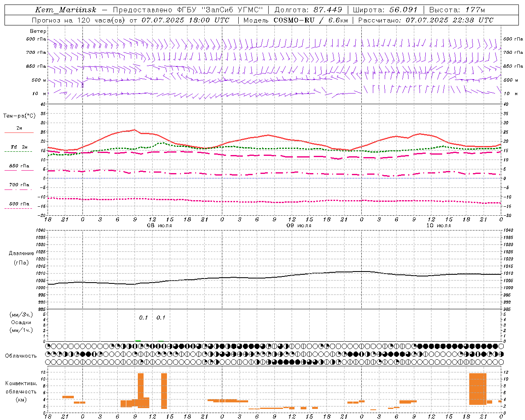Screen dimensions: 525x420
Task: Click the forecast length text 'Прогноз на 120 часа(ов)'
Action: click(x=79, y=20)
